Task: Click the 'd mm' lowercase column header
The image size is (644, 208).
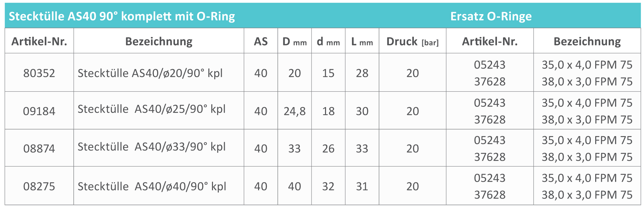Action: pyautogui.click(x=328, y=41)
